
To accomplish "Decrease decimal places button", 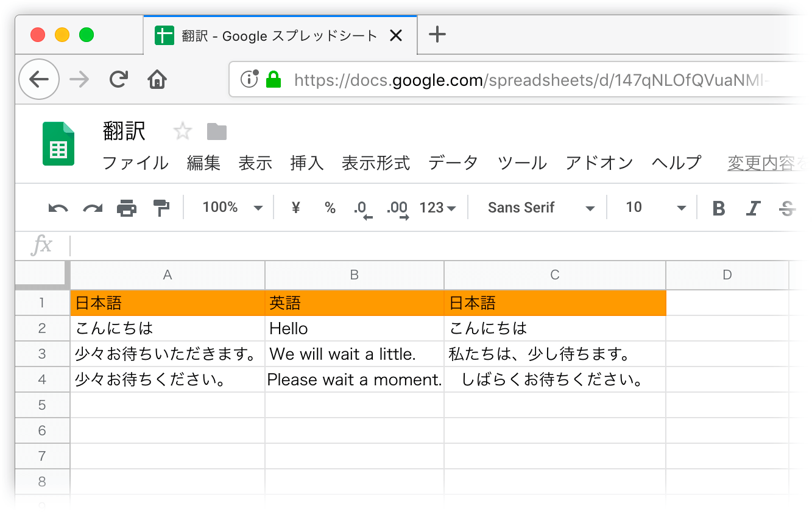I will pos(362,208).
